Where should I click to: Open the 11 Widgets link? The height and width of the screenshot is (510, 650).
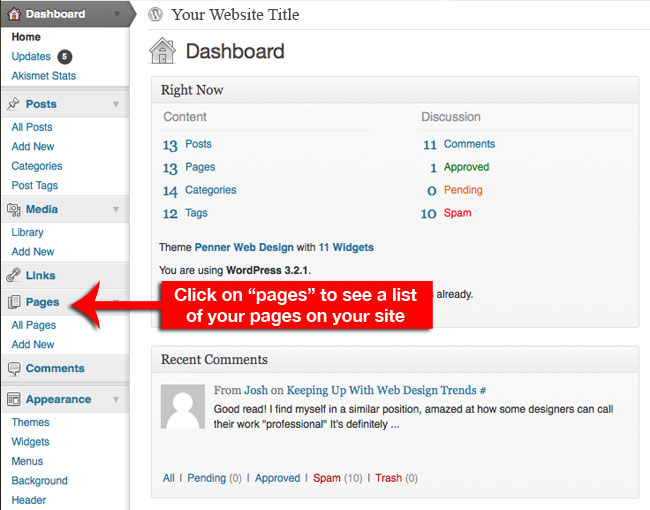346,248
